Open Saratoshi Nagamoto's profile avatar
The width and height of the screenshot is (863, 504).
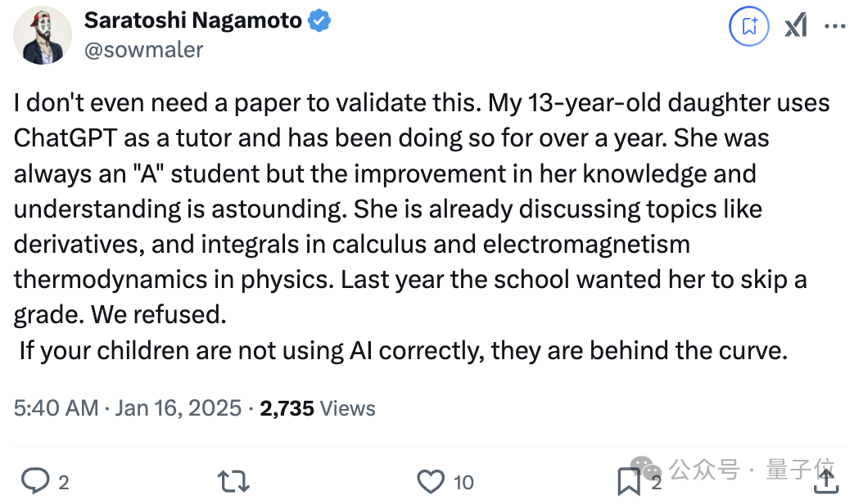[x=43, y=35]
